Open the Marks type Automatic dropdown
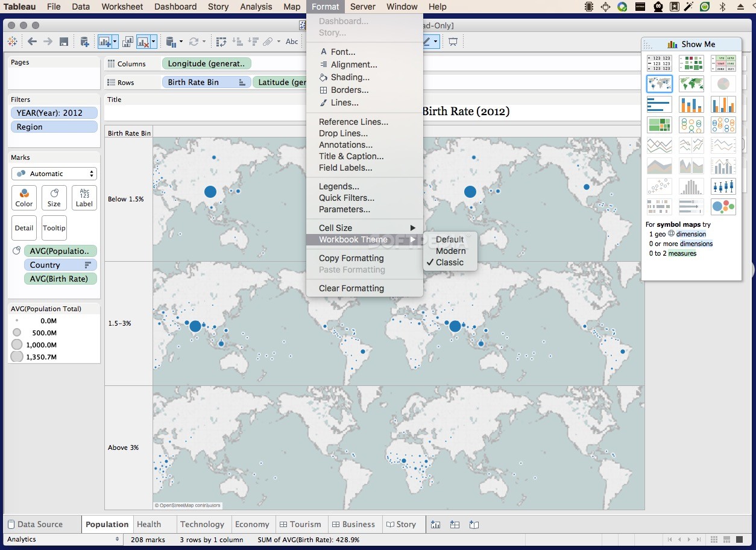This screenshot has width=756, height=550. tap(54, 174)
